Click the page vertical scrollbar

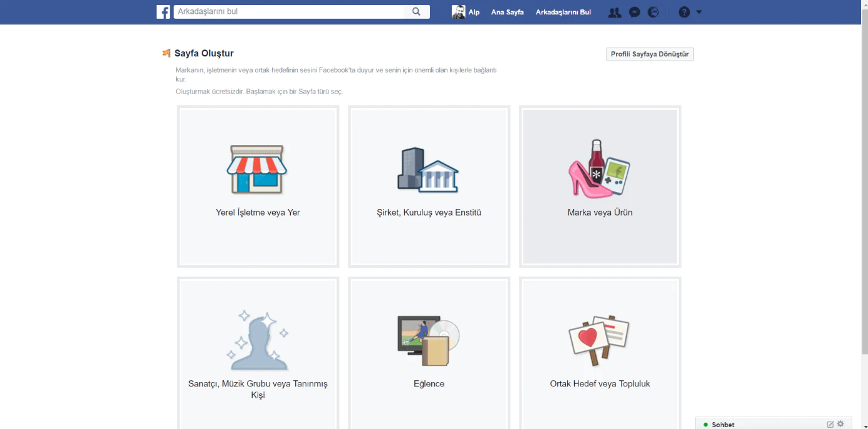(x=865, y=182)
